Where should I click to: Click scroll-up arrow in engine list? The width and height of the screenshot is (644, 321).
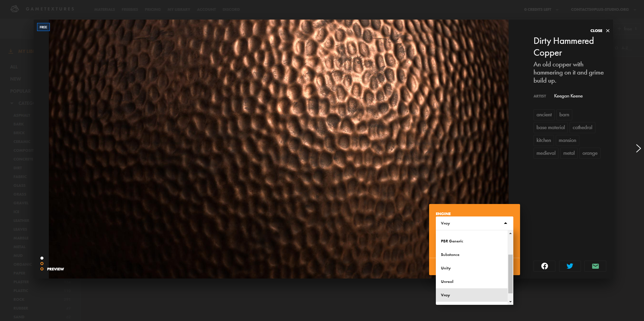click(x=511, y=233)
